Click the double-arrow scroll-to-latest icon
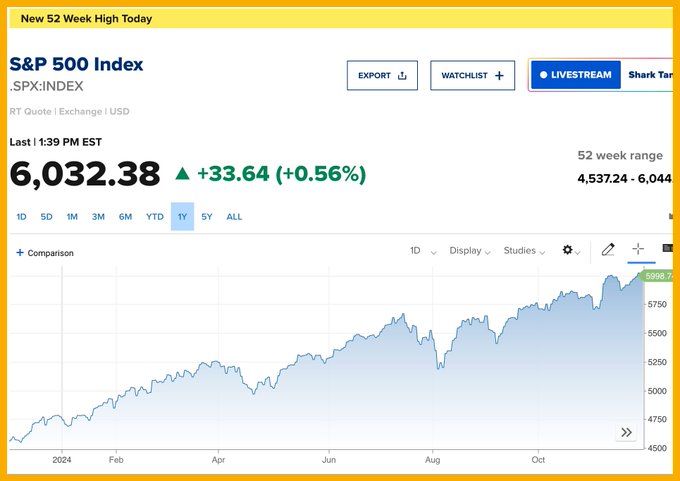This screenshot has height=481, width=680. [x=626, y=432]
